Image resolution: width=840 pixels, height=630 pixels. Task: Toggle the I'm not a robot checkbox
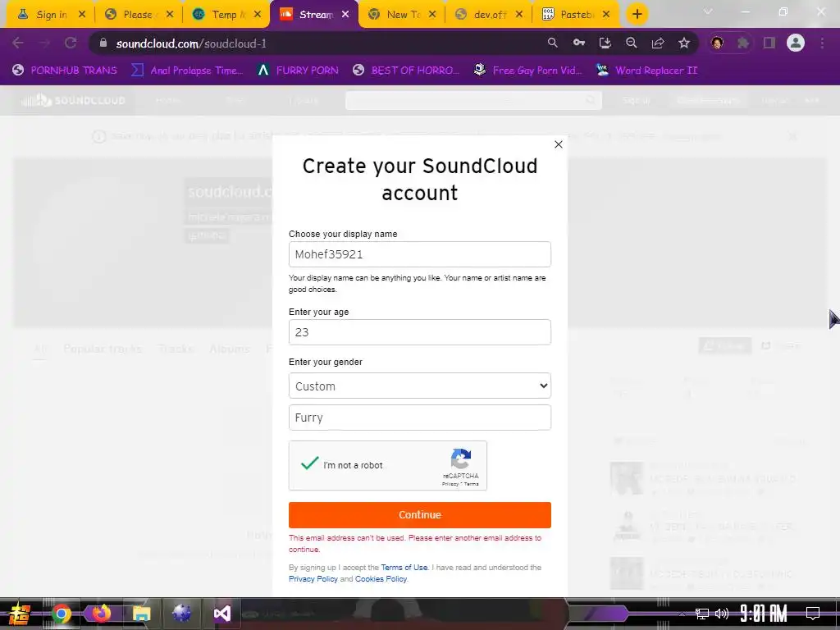point(309,464)
